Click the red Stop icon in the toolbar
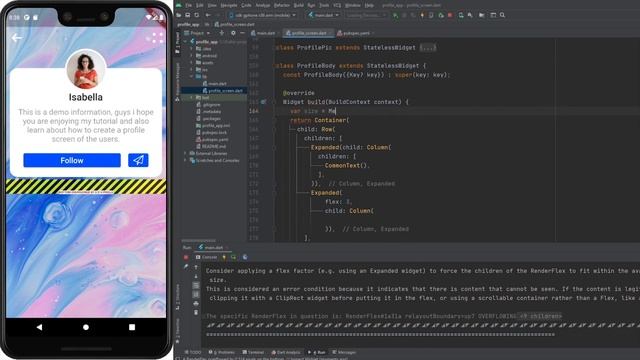The image size is (640, 360). pyautogui.click(x=450, y=15)
